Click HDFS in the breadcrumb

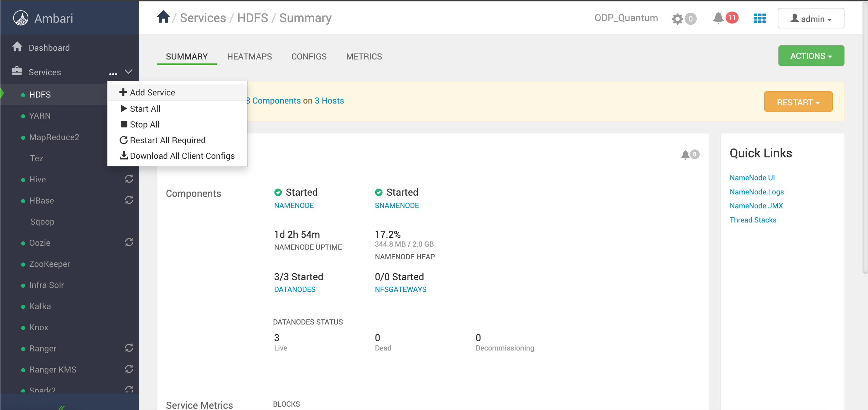click(x=252, y=18)
